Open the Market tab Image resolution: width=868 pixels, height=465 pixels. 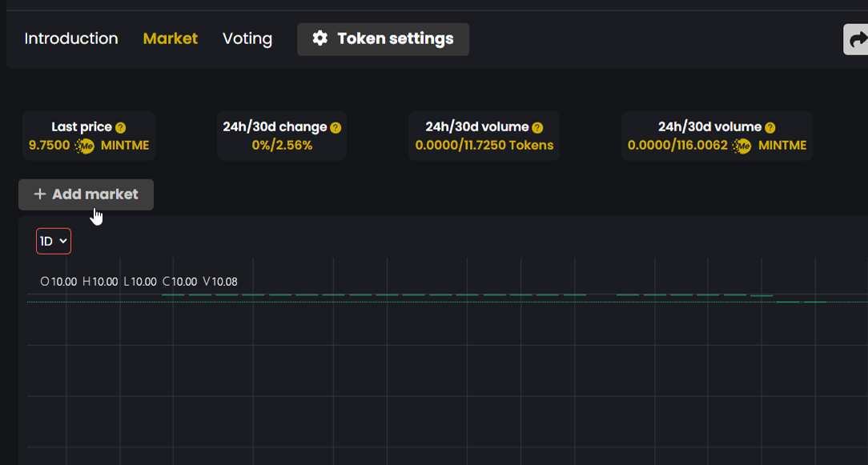pos(170,38)
